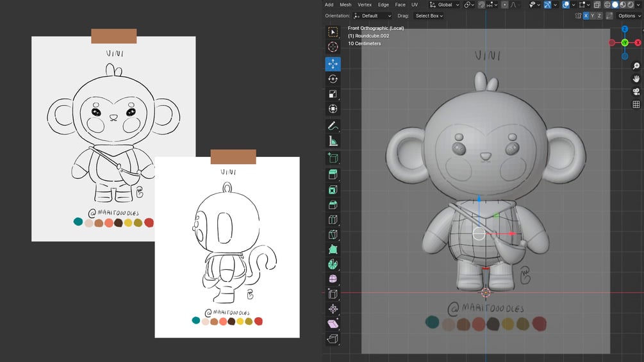Toggle X-ray view button

597,4
